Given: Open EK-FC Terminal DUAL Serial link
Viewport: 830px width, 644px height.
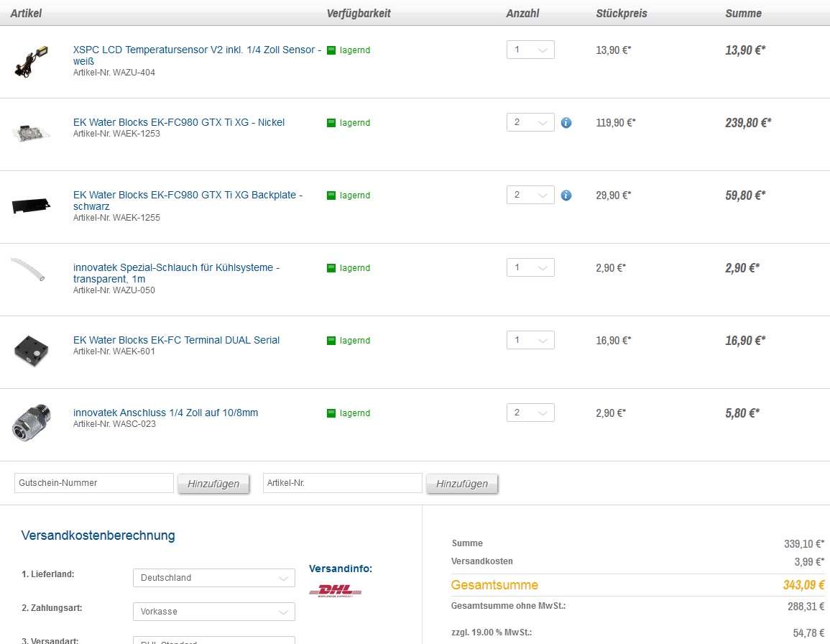Looking at the screenshot, I should [176, 340].
